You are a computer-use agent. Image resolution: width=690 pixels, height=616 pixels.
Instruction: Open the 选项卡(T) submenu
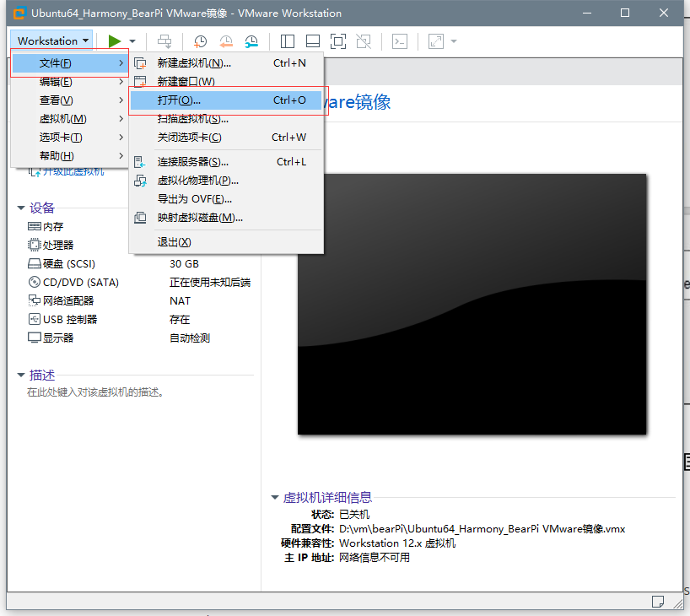(69, 138)
